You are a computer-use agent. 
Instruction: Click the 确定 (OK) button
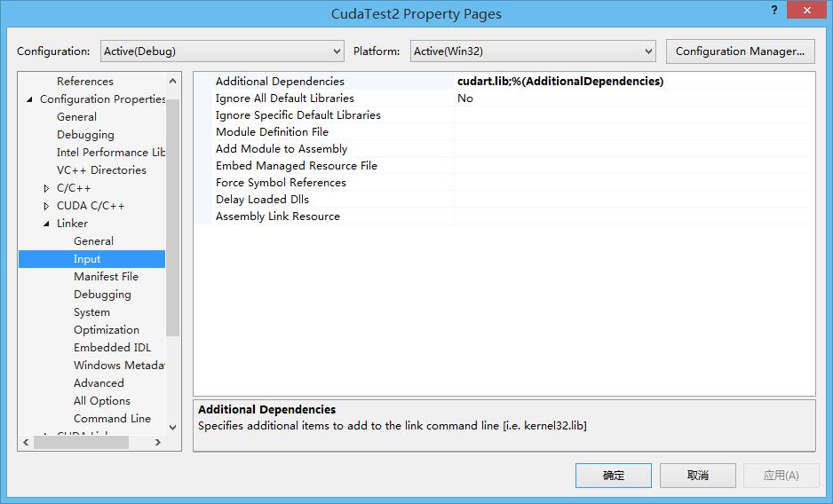tap(613, 476)
